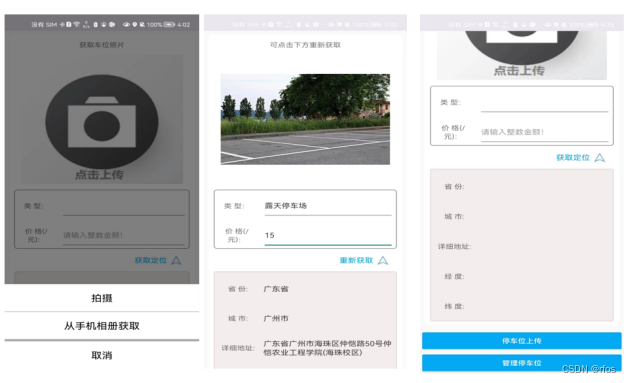The image size is (631, 383).
Task: Click the 类型 field showing 露天停车场
Action: pos(328,206)
